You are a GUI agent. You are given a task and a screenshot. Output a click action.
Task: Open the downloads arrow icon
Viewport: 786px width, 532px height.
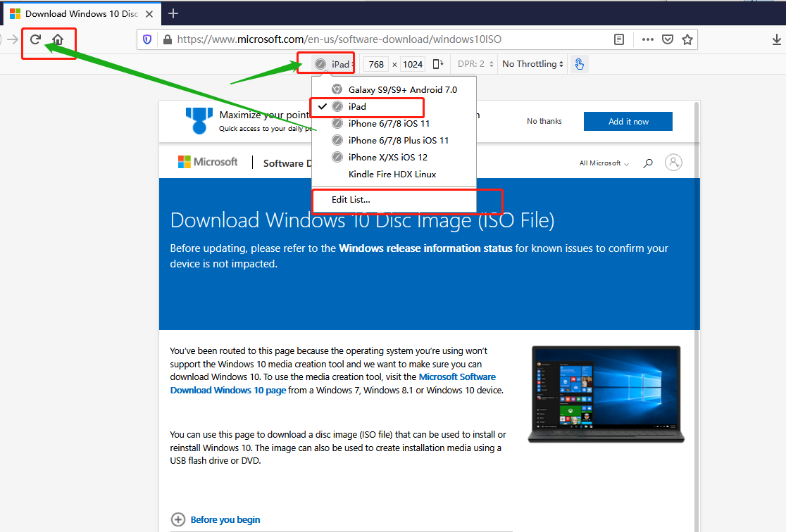click(x=776, y=39)
